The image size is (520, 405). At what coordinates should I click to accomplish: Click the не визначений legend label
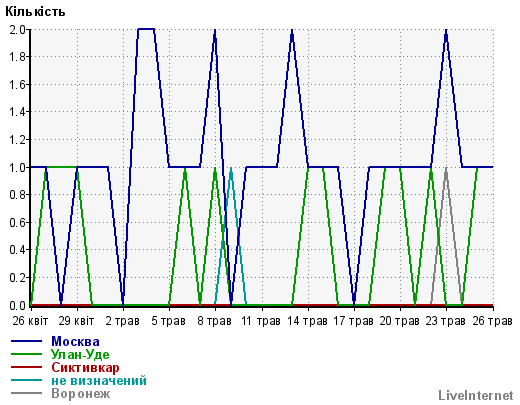tap(99, 380)
